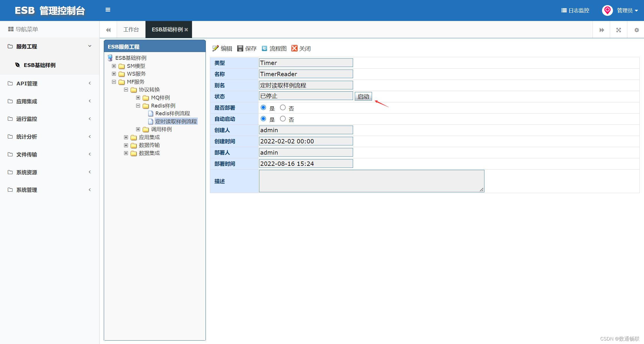The width and height of the screenshot is (644, 344).
Task: Click the 描述 description text area
Action: [x=371, y=181]
